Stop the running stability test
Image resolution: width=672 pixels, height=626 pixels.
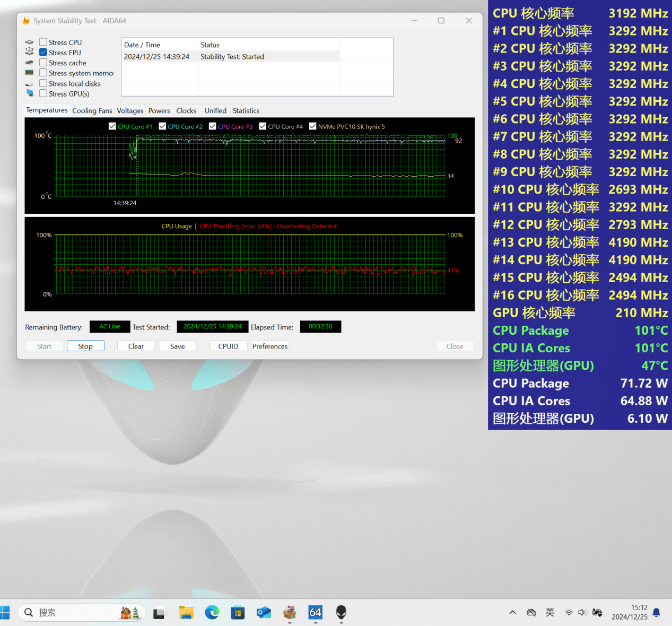click(85, 346)
